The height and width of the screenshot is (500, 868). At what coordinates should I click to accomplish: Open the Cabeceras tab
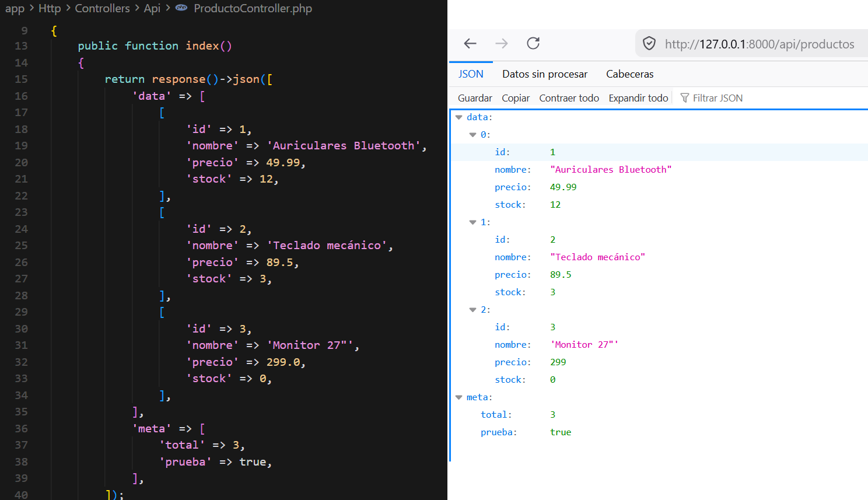(x=629, y=74)
